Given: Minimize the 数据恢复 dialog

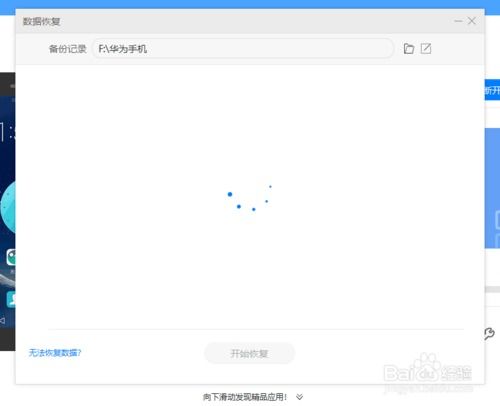Looking at the screenshot, I should (x=458, y=21).
